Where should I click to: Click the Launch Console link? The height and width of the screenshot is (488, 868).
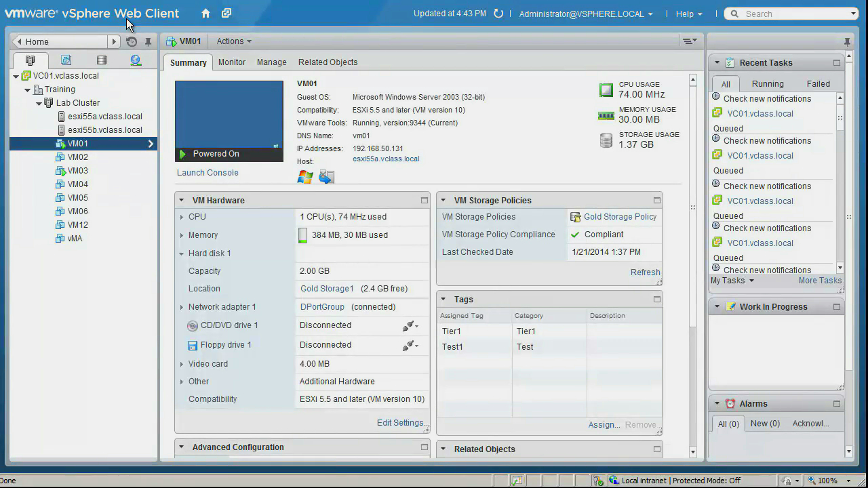[208, 173]
